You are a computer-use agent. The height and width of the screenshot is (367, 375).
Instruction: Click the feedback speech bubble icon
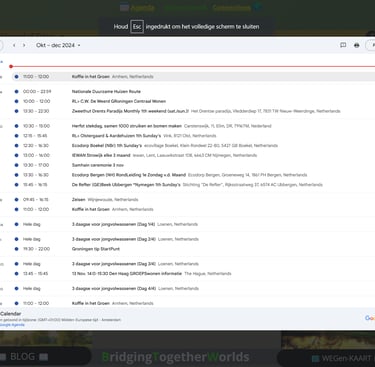click(x=343, y=45)
